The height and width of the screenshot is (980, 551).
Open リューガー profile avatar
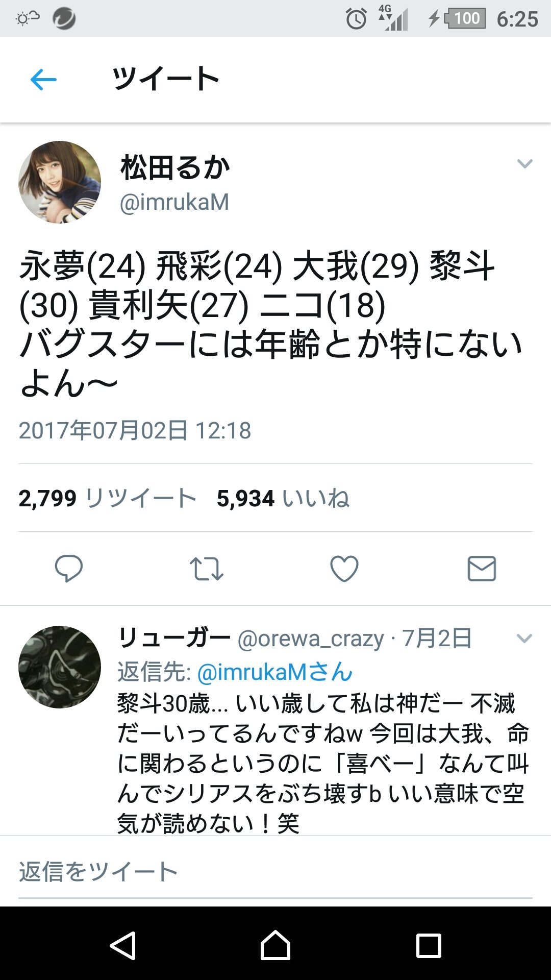click(x=60, y=667)
